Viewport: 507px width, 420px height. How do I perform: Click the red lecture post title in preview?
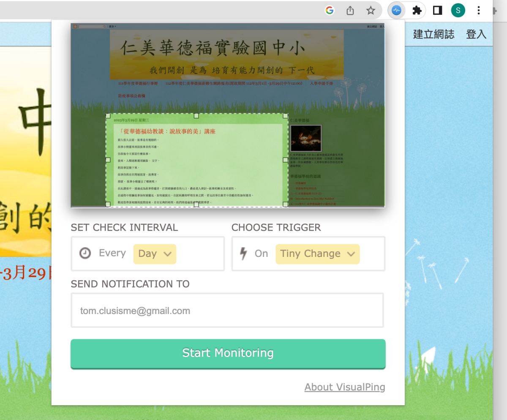pos(168,131)
